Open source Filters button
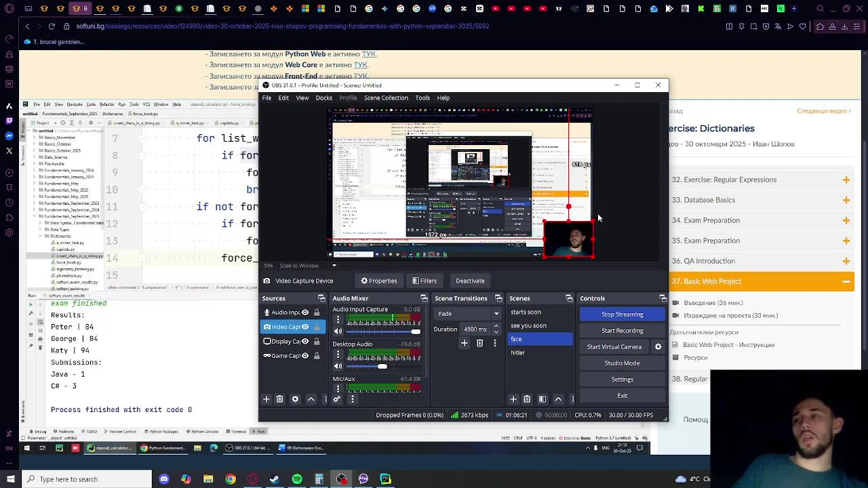The height and width of the screenshot is (488, 868). 425,281
